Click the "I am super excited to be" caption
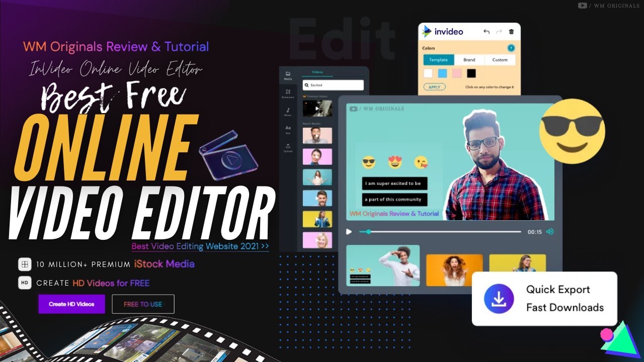 pos(394,184)
